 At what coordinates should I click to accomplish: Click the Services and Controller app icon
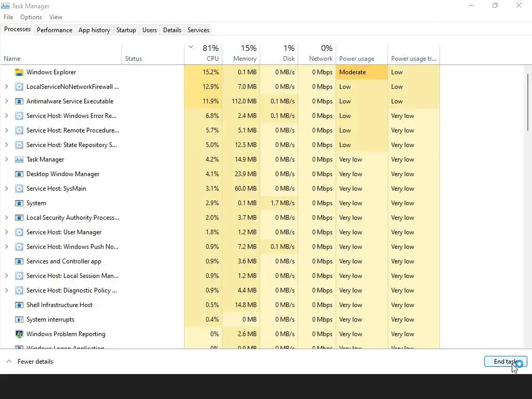tap(19, 262)
